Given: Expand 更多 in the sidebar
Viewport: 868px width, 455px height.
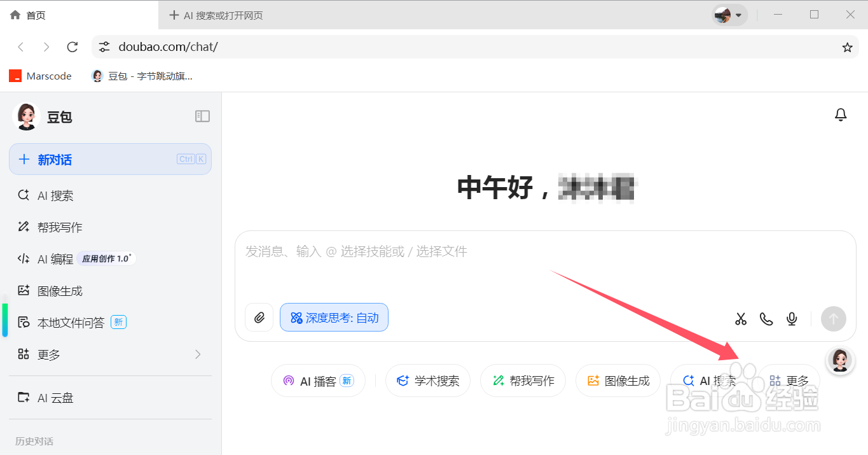Looking at the screenshot, I should coord(110,354).
